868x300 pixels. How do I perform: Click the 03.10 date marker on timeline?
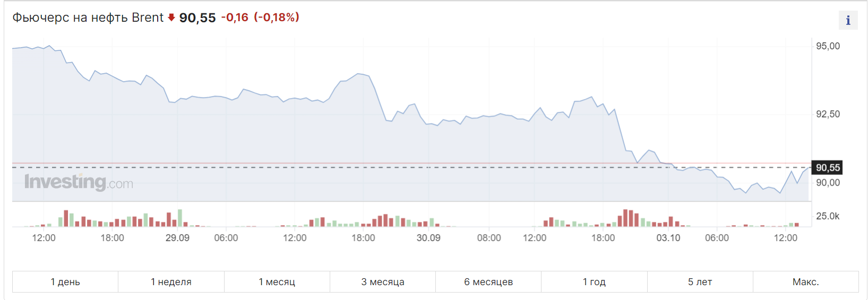(668, 238)
